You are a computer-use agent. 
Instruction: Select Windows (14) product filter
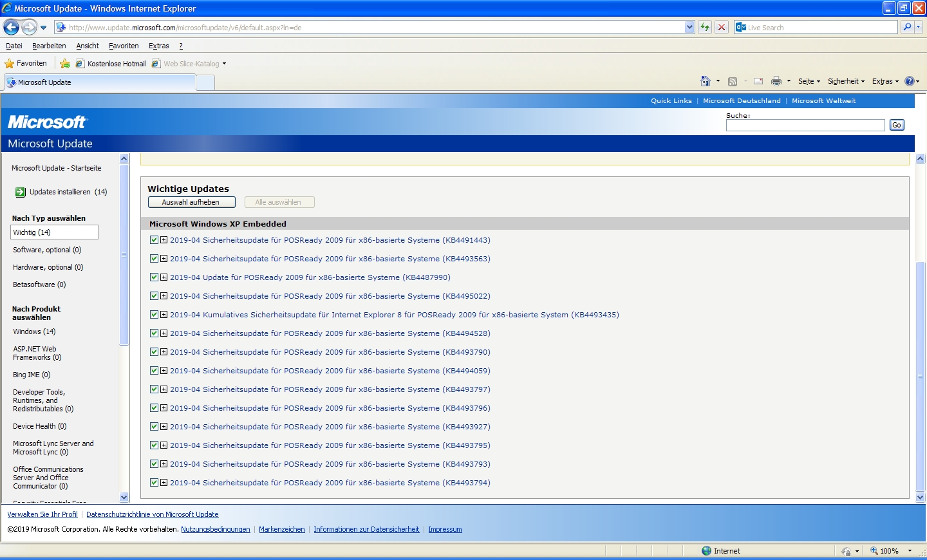coord(34,331)
